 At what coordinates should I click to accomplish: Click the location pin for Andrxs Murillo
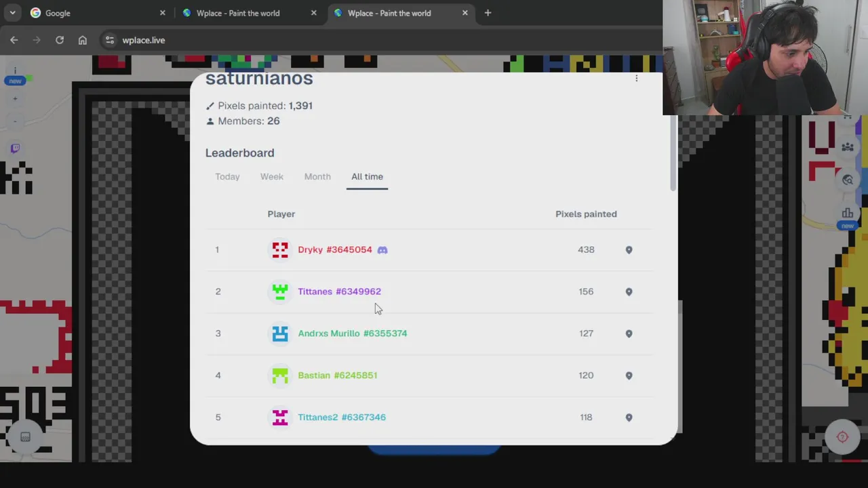[x=629, y=334]
